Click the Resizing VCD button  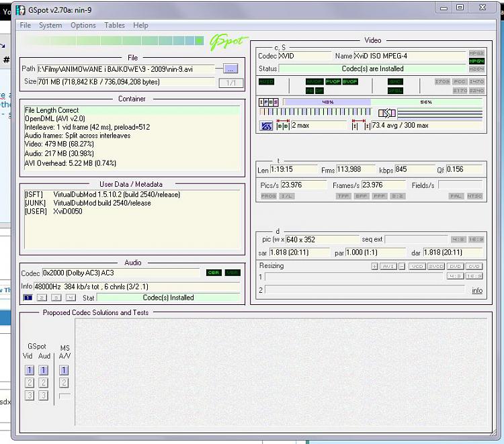click(417, 267)
